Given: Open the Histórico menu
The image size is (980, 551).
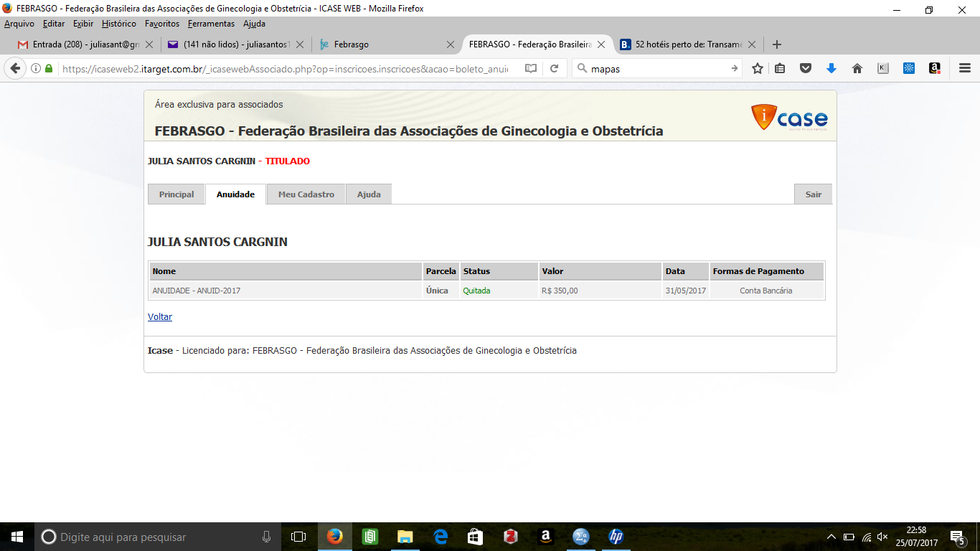Looking at the screenshot, I should click(118, 24).
